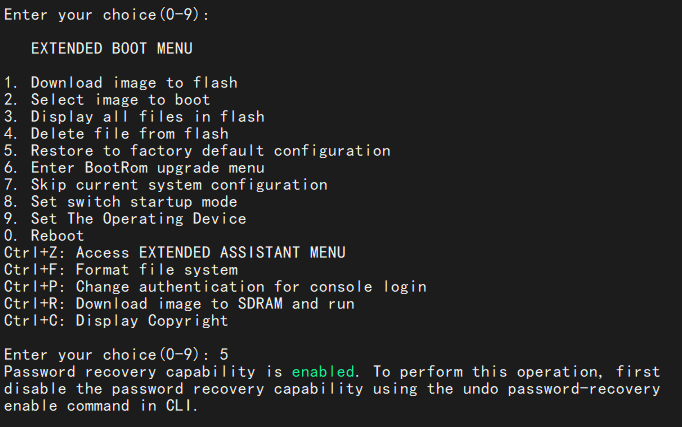The width and height of the screenshot is (682, 427).
Task: Click the Restore to factory default configuration entry
Action: (197, 150)
